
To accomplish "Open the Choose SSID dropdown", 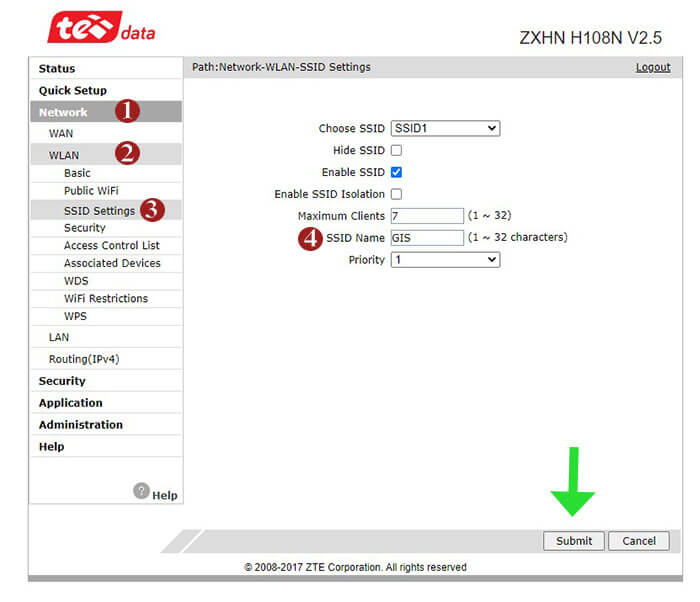I will coord(445,128).
